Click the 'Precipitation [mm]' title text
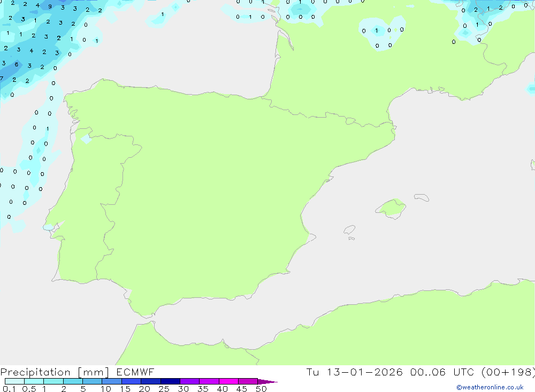Screen dimensions: 535x392 coord(55,372)
